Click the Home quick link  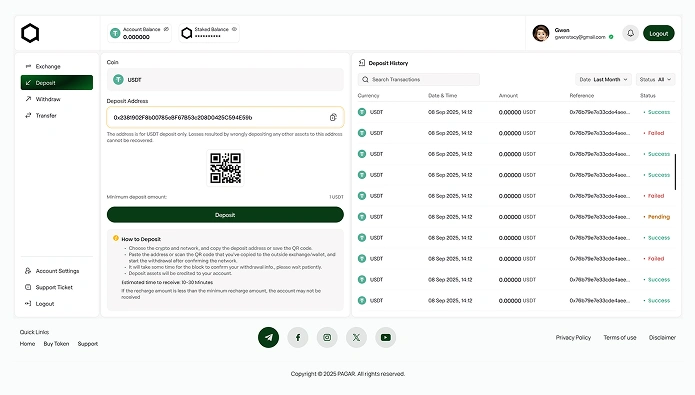pos(27,344)
